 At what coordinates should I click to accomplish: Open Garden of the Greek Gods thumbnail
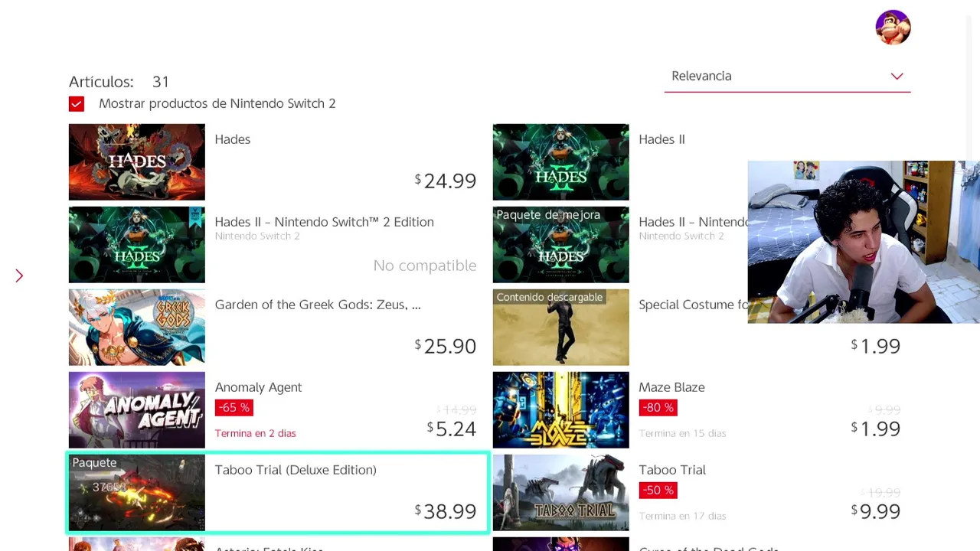pyautogui.click(x=137, y=328)
